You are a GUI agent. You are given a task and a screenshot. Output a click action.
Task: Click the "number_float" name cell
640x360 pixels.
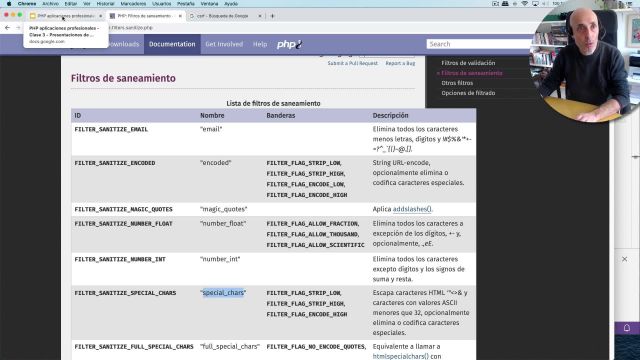click(x=223, y=224)
